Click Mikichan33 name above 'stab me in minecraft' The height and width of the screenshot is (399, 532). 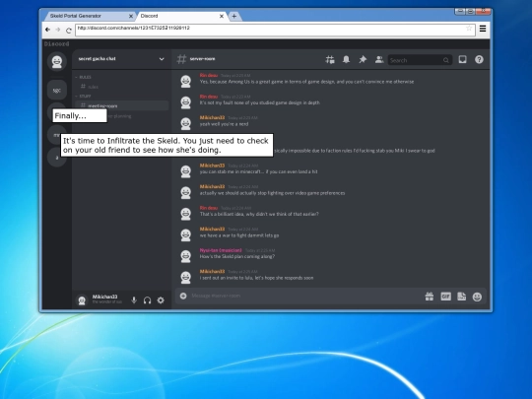pos(212,166)
